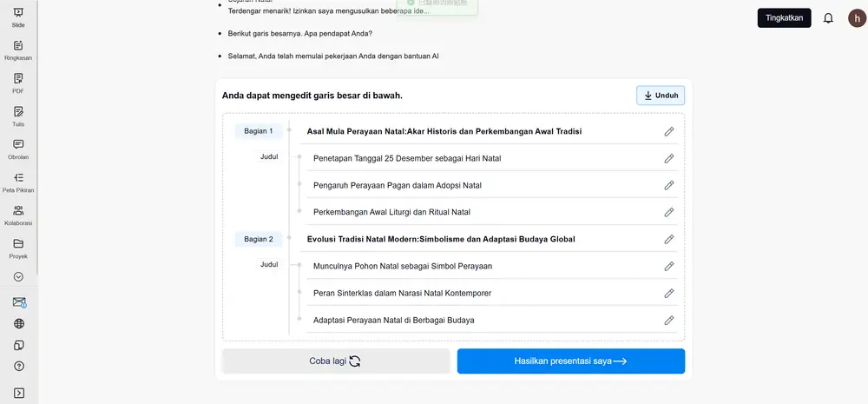
Task: Expand more sidebar tools with chevron
Action: tap(18, 276)
